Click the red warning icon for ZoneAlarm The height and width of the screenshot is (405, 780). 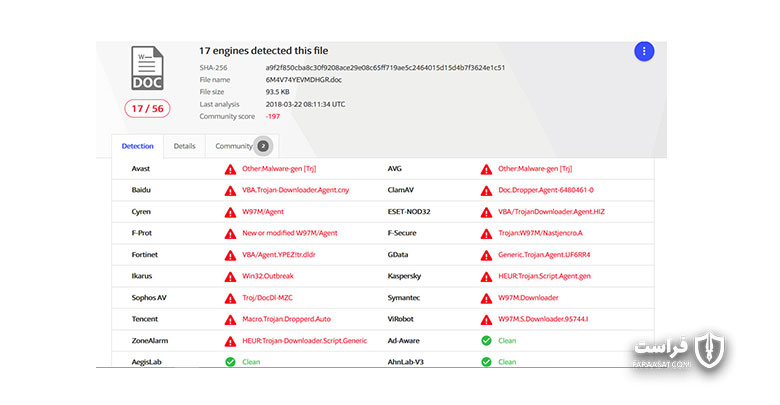point(230,341)
